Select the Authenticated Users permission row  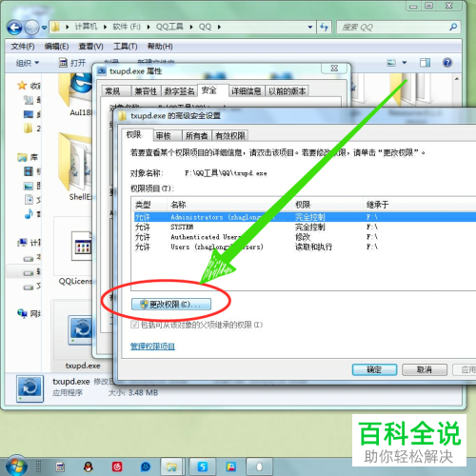click(305, 237)
